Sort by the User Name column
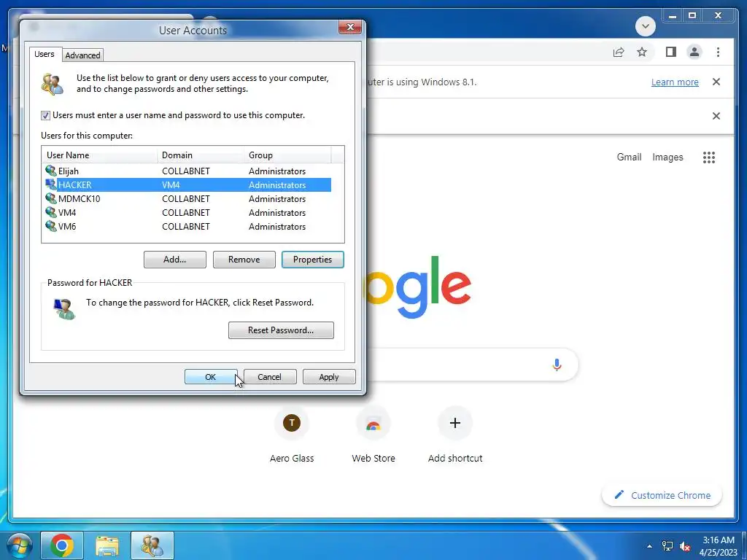 (x=99, y=155)
